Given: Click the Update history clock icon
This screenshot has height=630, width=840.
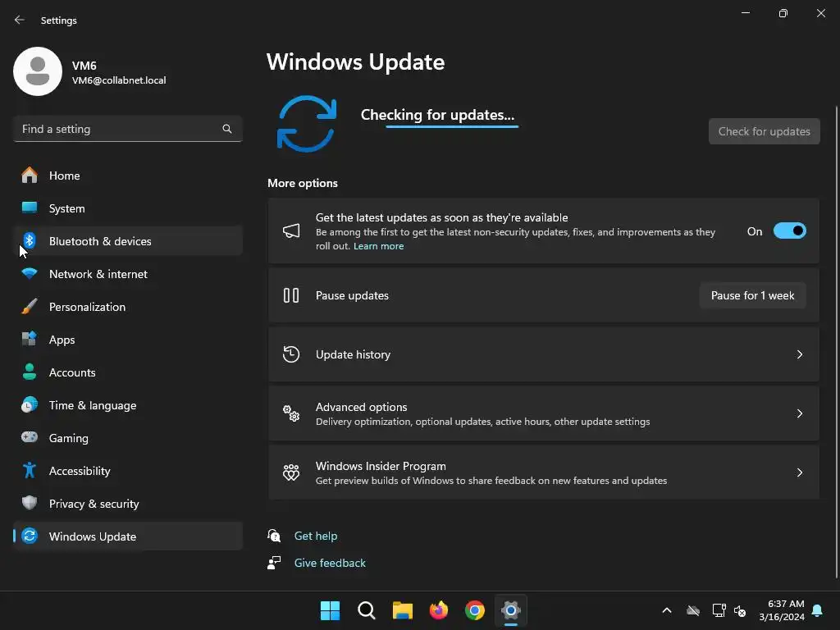Looking at the screenshot, I should coord(291,354).
